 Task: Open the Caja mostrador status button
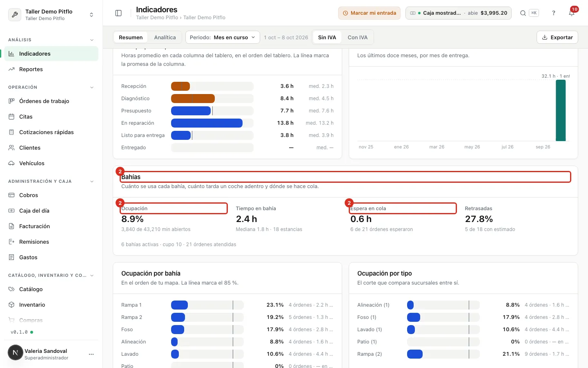(458, 13)
